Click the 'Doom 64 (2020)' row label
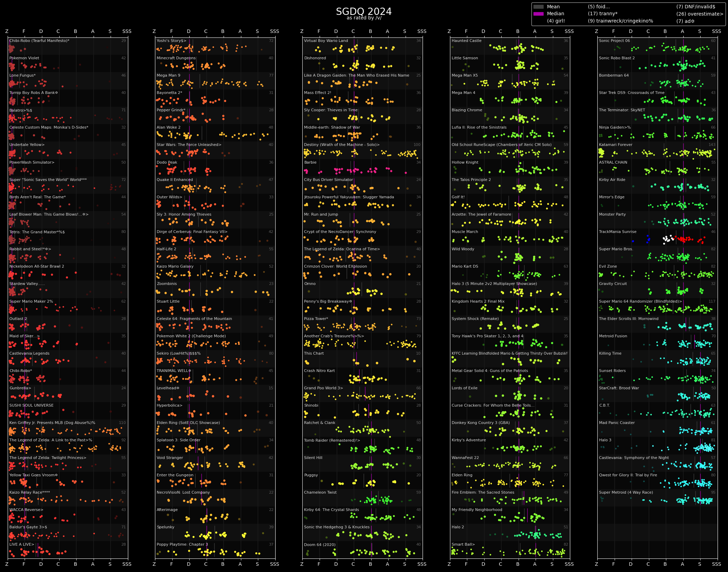Image resolution: width=728 pixels, height=572 pixels. [x=320, y=545]
